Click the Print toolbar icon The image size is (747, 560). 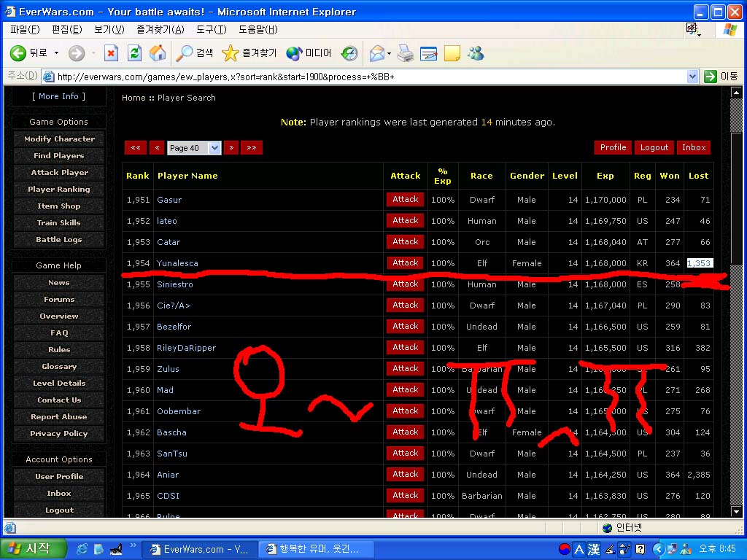click(406, 52)
